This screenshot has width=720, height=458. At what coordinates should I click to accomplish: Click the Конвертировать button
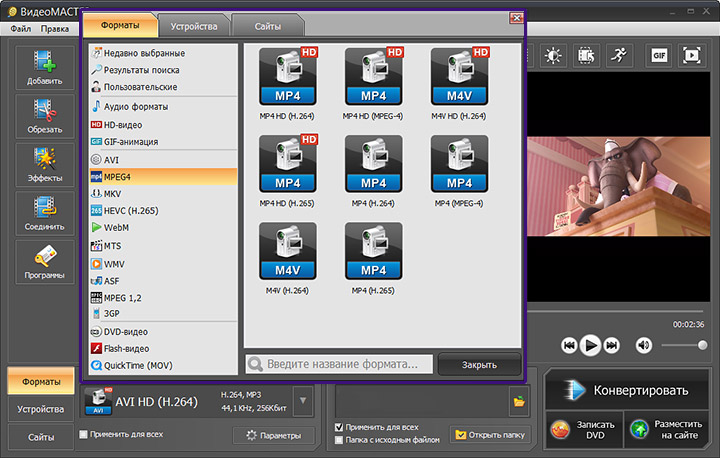tap(627, 390)
